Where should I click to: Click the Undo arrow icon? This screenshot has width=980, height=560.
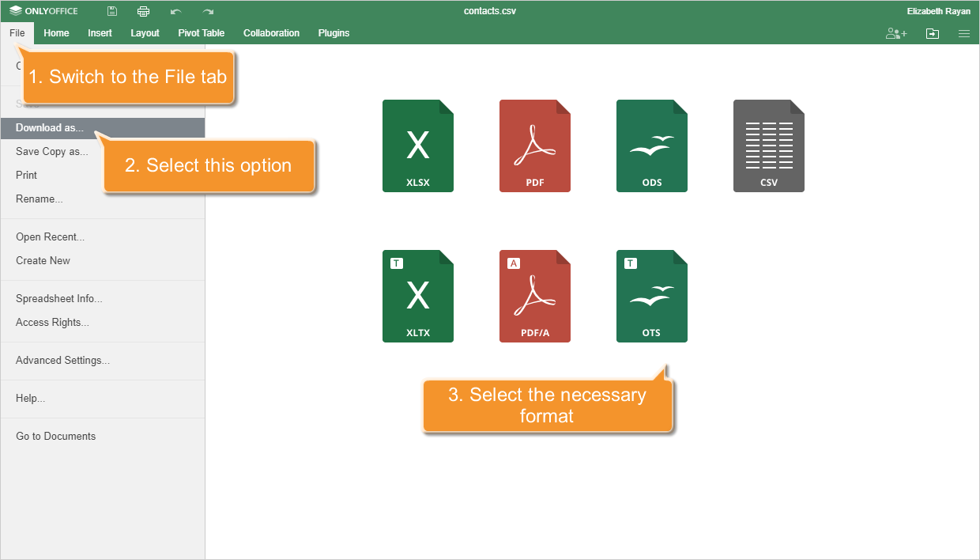[175, 11]
